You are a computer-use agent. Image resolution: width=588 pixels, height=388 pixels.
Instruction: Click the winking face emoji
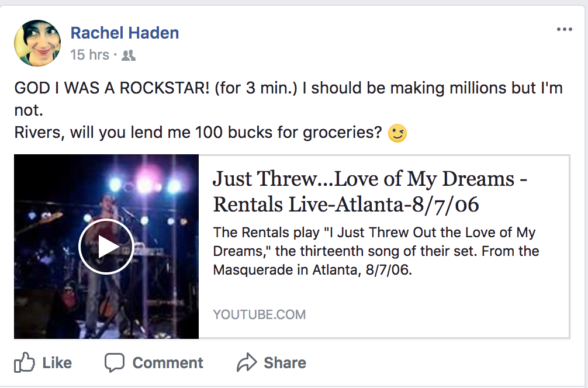click(x=397, y=133)
